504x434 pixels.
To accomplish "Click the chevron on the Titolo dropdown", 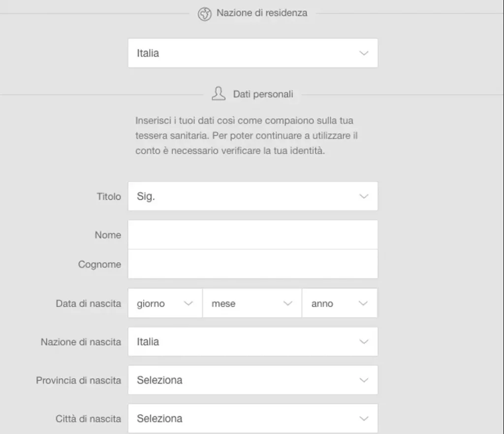I will [364, 196].
